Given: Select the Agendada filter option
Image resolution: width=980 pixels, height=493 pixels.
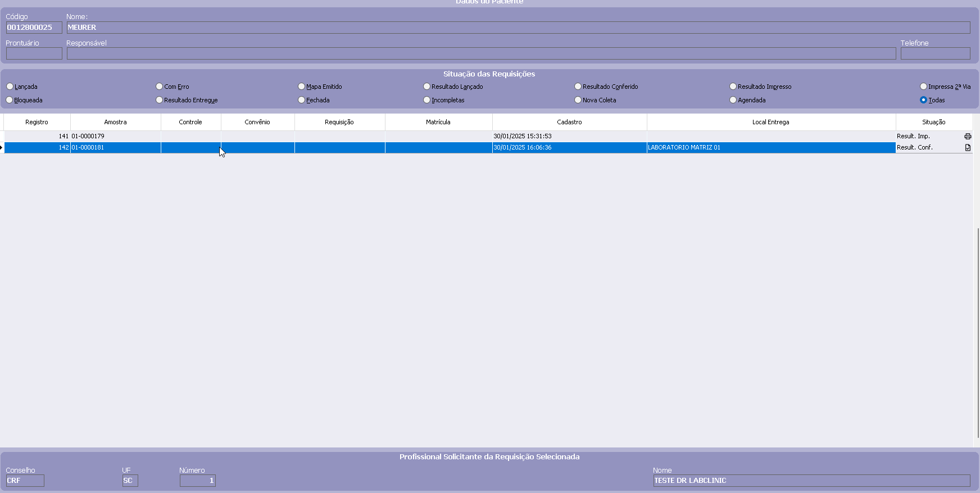Looking at the screenshot, I should 733,100.
